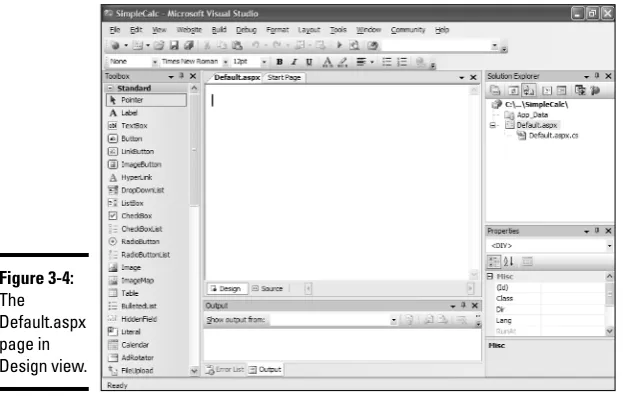Open the Times New Roman font dropdown
The width and height of the screenshot is (623, 396).
coord(225,62)
